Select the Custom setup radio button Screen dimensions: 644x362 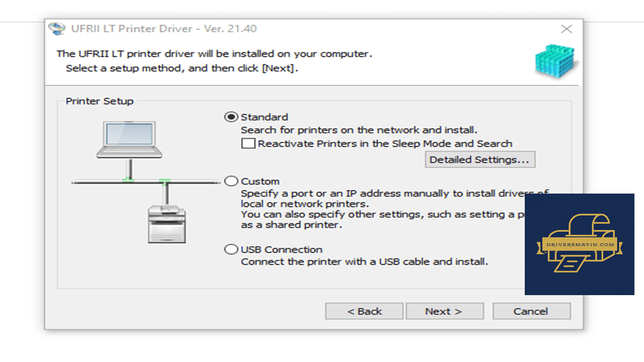231,182
